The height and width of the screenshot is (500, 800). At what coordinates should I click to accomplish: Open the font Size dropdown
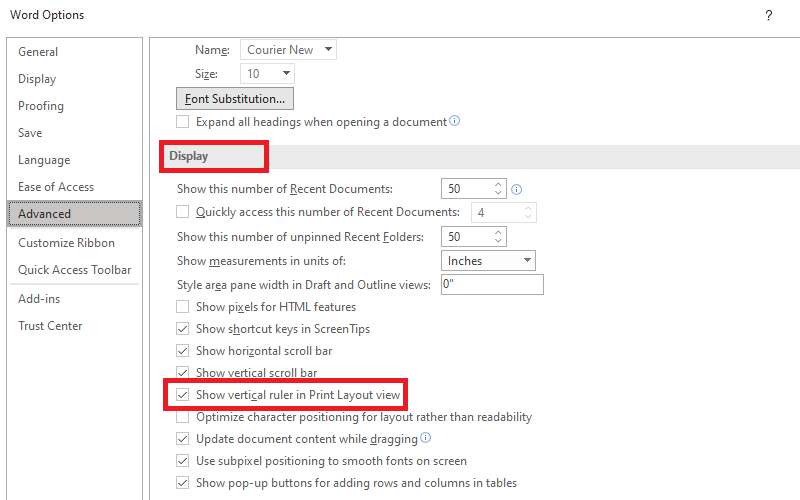[286, 73]
